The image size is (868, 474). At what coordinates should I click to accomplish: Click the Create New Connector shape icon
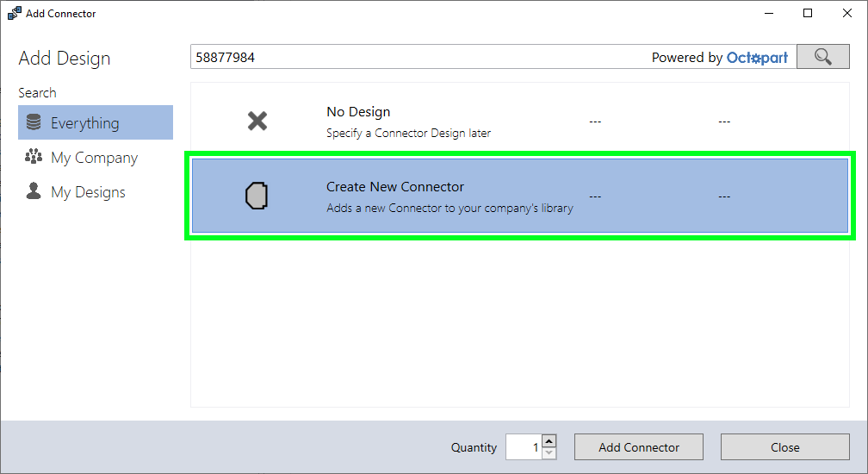[257, 196]
